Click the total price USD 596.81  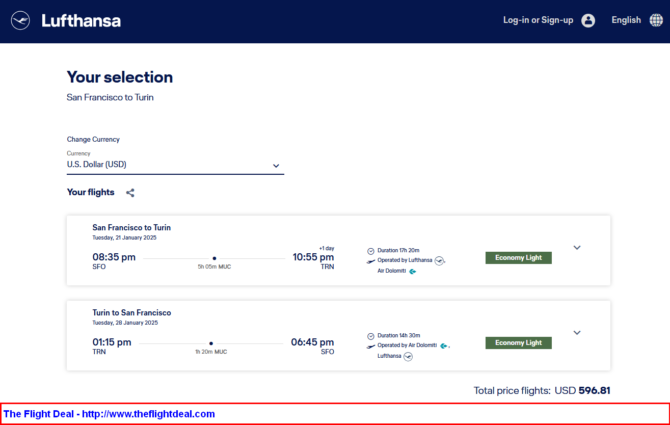[x=582, y=390]
